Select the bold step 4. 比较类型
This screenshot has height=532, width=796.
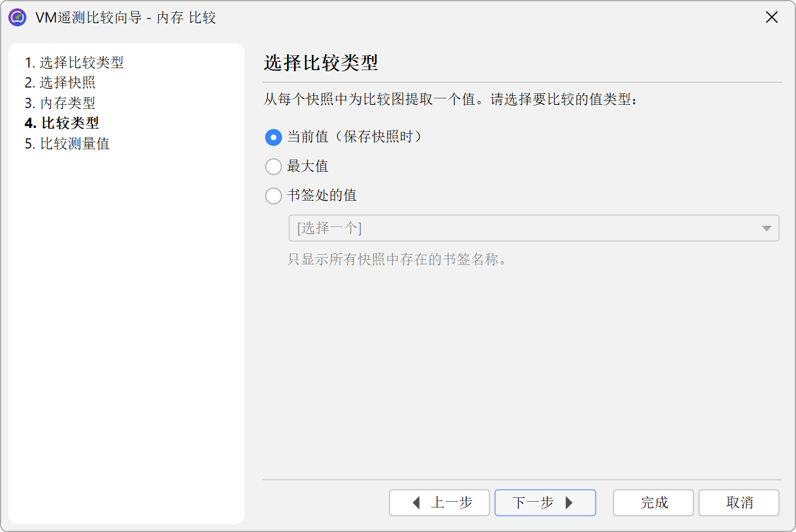62,123
